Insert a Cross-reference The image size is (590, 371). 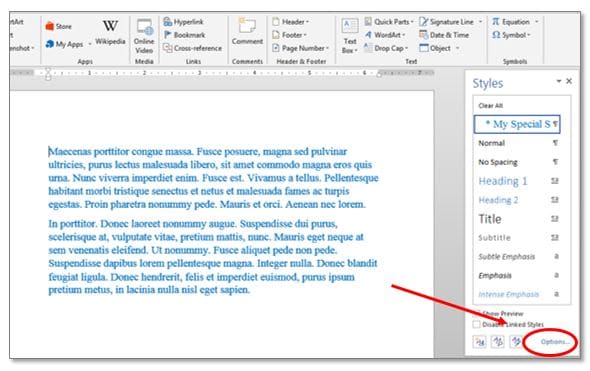[192, 48]
